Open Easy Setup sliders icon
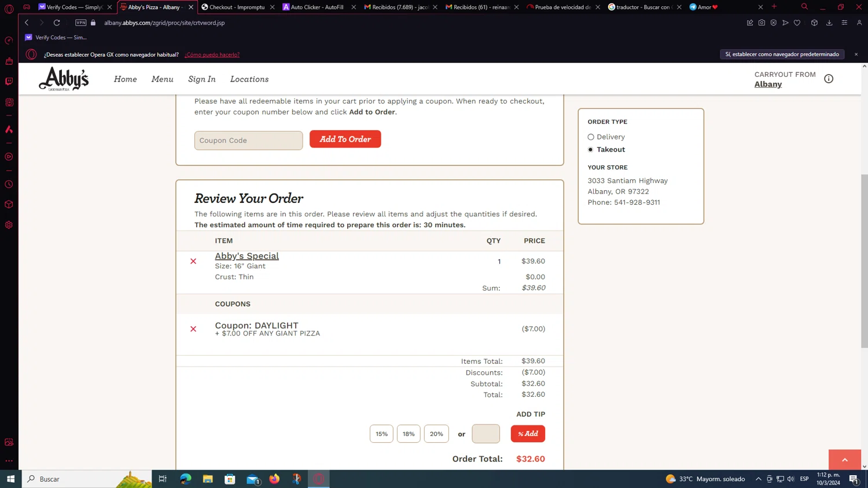868x488 pixels. tap(844, 23)
